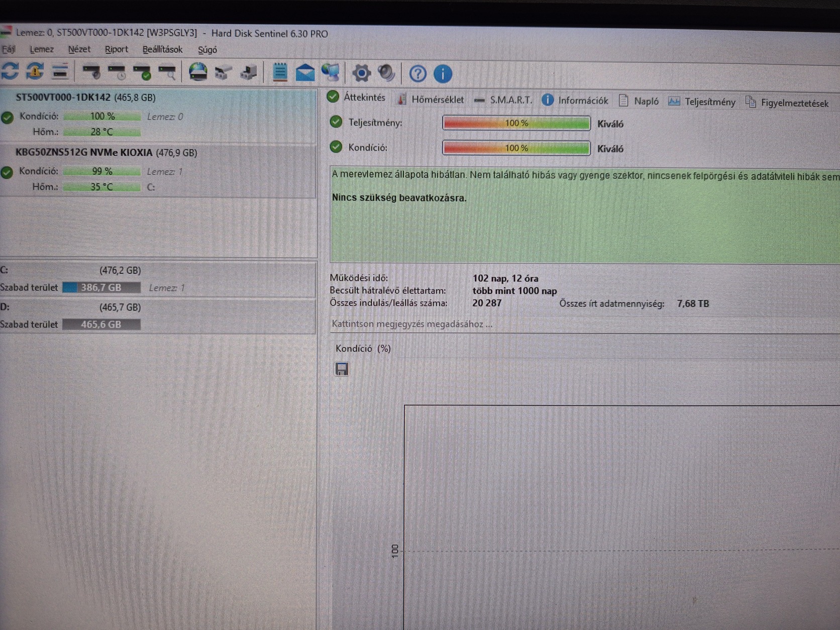Click the Teljesítmény 100 % gradient bar

click(516, 123)
